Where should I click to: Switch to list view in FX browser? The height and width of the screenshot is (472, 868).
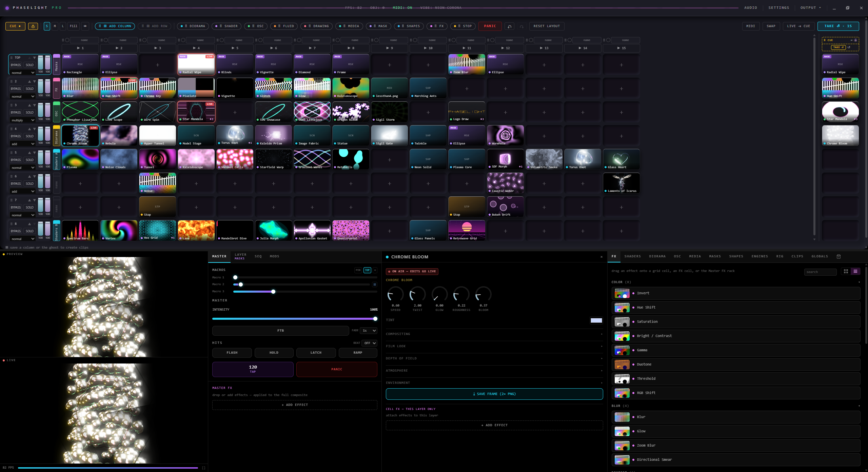(855, 271)
